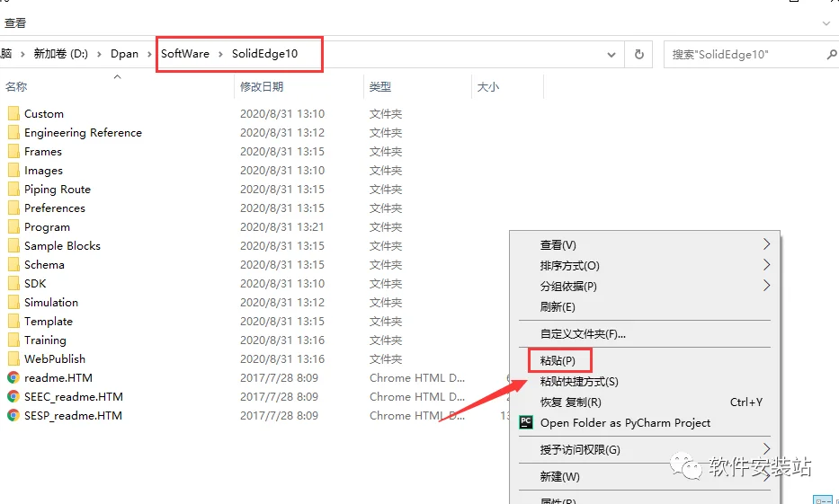Select 刷新(E) in the context menu

coord(558,306)
